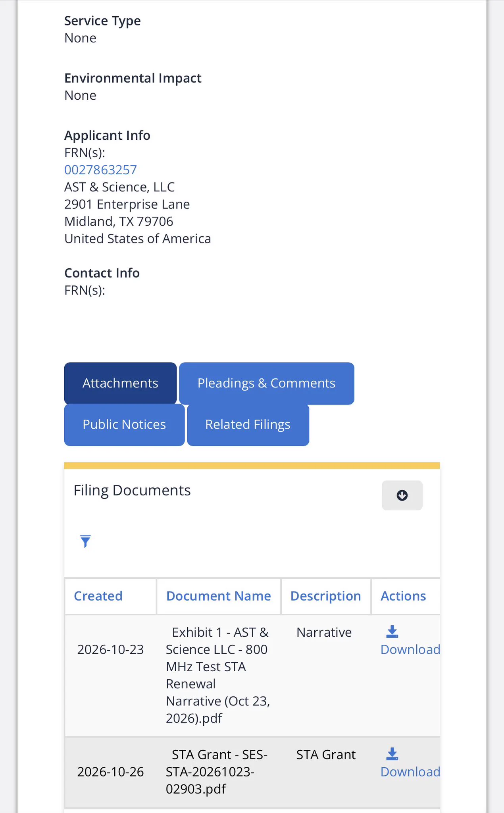Click the AST & Science, LLC applicant name
The image size is (504, 813).
119,187
